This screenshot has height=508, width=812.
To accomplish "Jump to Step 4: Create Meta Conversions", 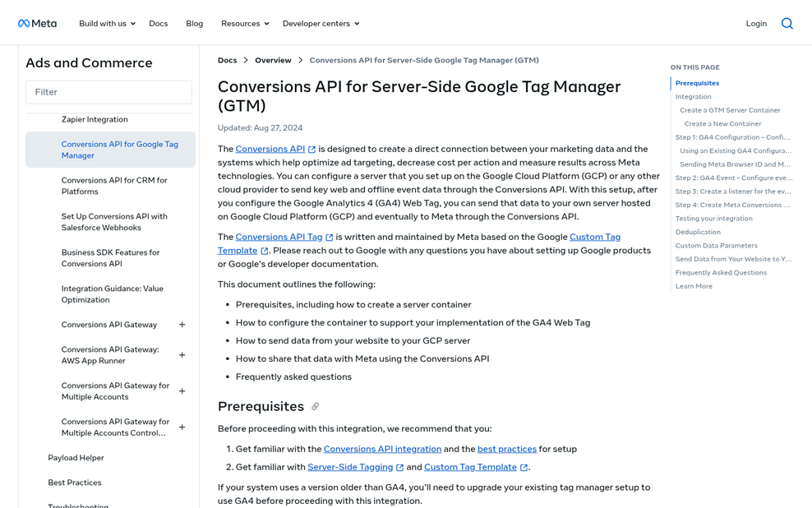I will coord(733,205).
